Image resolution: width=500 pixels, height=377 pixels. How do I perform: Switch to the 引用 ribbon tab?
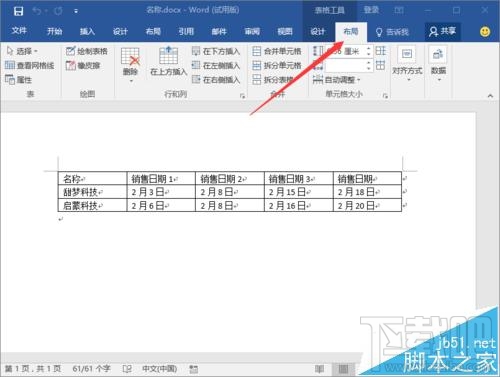click(186, 31)
